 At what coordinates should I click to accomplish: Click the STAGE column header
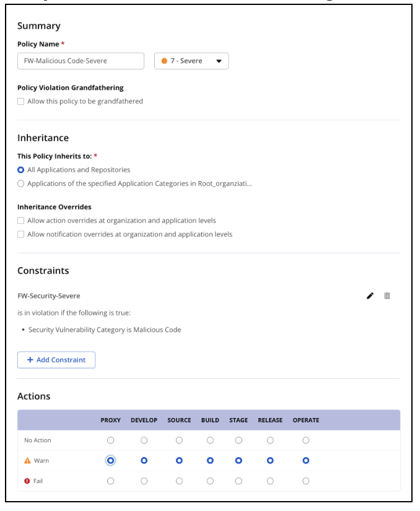238,420
